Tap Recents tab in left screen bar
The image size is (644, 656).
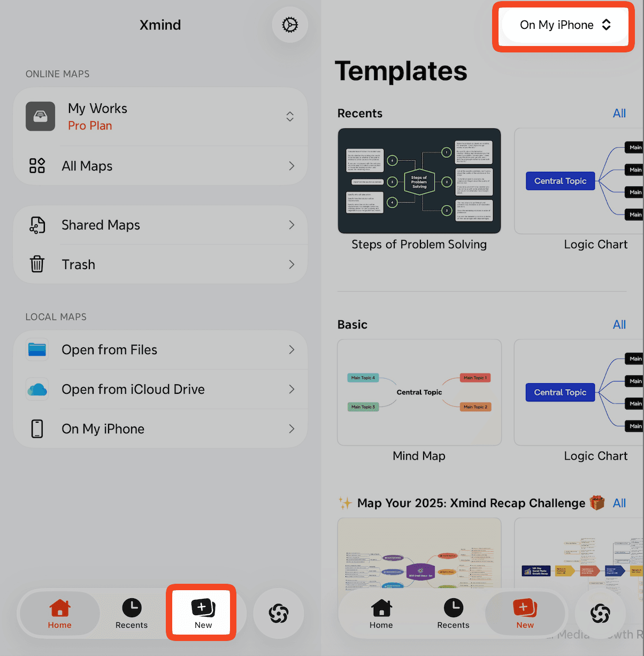click(x=132, y=613)
